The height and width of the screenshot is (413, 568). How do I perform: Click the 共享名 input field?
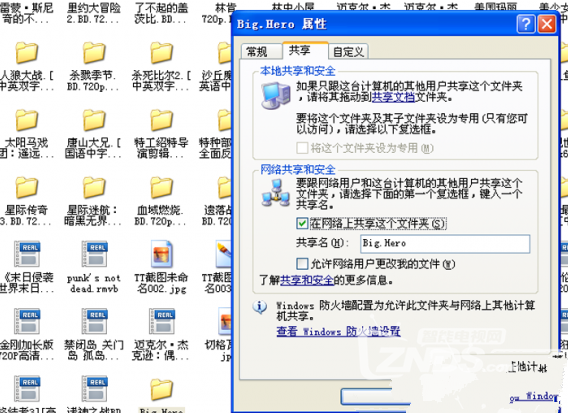coord(445,243)
